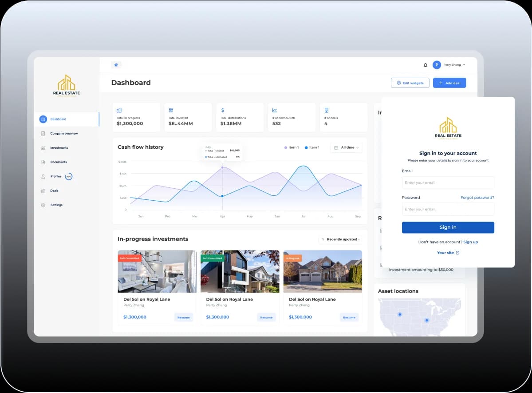The height and width of the screenshot is (393, 532).
Task: Click the Documents icon in sidebar
Action: 43,162
